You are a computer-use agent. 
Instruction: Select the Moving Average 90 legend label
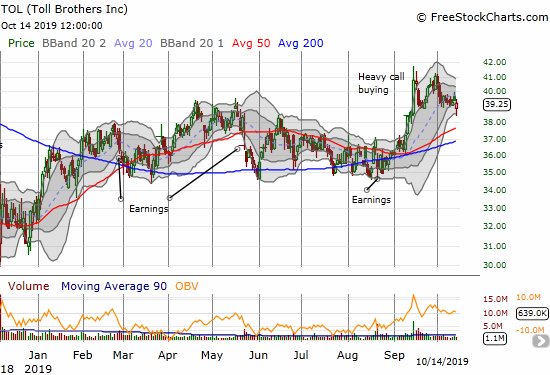click(114, 286)
